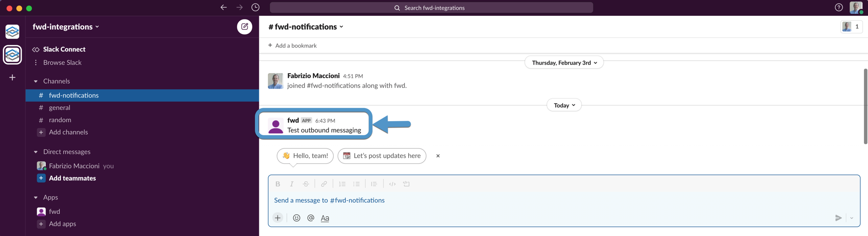The width and height of the screenshot is (868, 236).
Task: Dismiss the suggested messages
Action: (438, 156)
